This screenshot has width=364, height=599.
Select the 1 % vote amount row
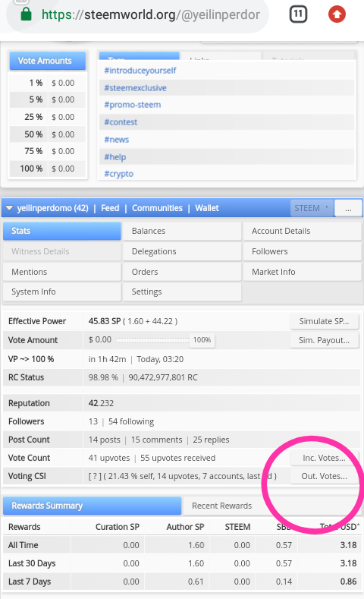pos(48,83)
